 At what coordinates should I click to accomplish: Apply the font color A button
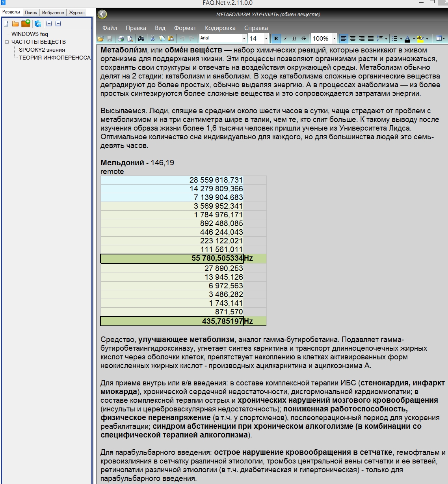[407, 39]
